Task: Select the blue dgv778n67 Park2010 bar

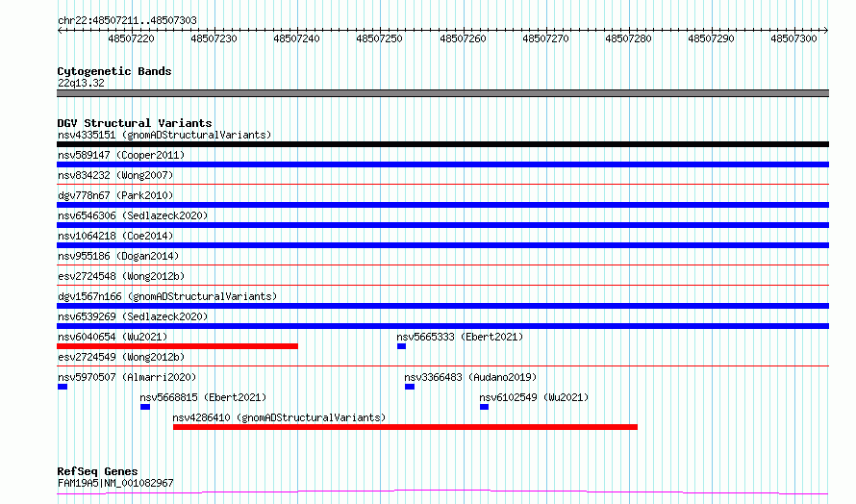Action: 442,205
